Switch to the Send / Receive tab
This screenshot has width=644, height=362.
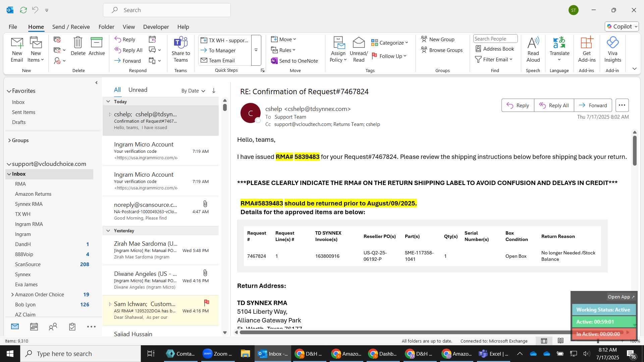[71, 27]
